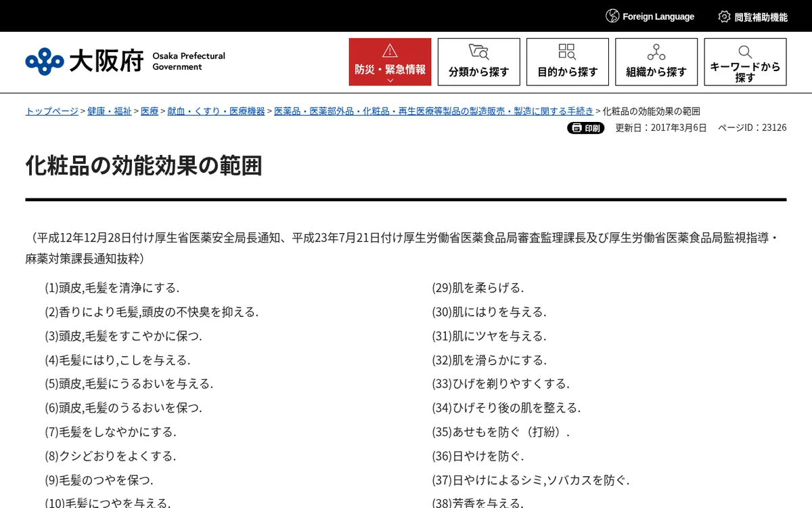Click the Osaka Prefecture logo
812x508 pixels.
pyautogui.click(x=125, y=62)
